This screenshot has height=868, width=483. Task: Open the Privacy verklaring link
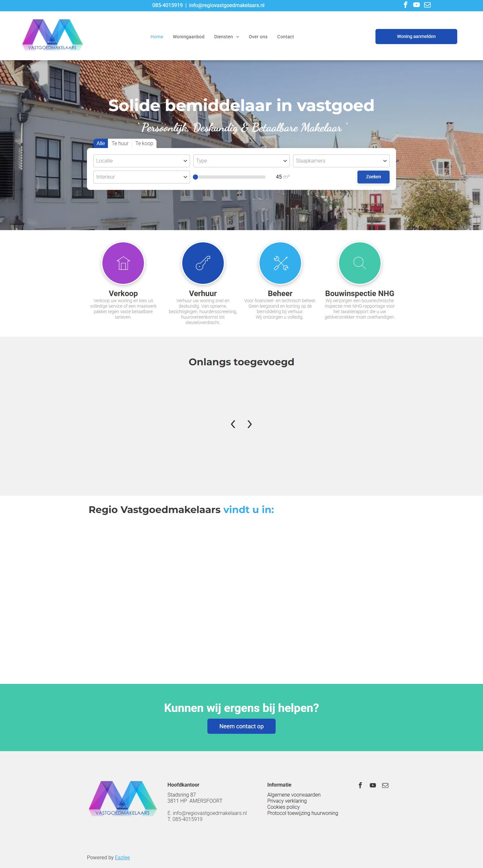point(287,801)
